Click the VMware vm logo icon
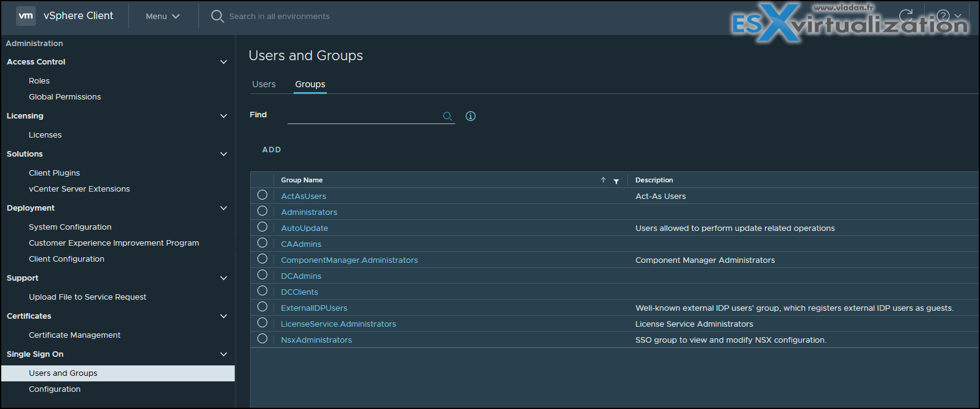The width and height of the screenshot is (980, 409). [26, 16]
